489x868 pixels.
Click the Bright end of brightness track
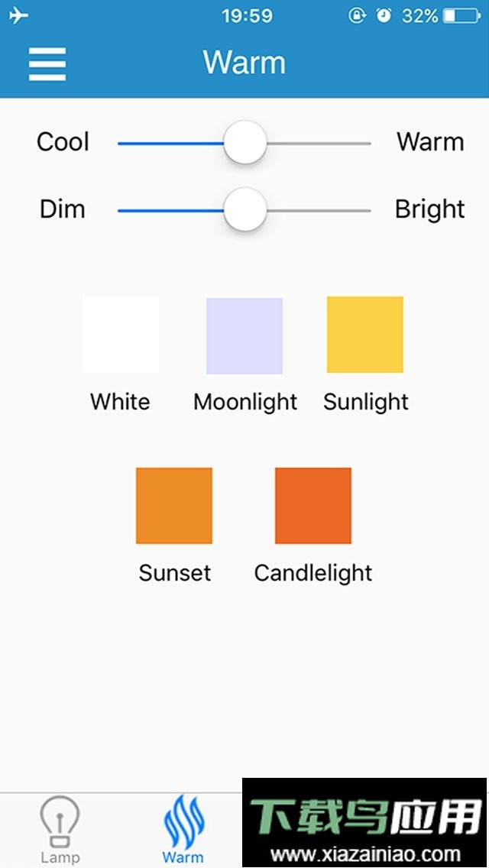pos(367,210)
